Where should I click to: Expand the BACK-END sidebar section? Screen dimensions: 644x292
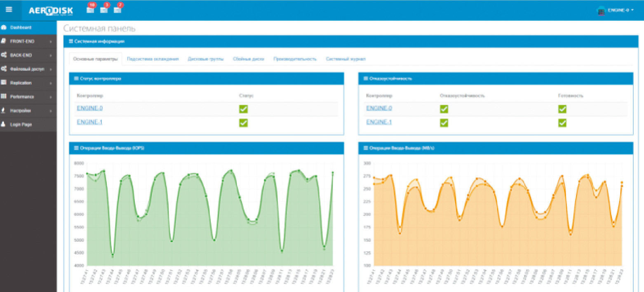[x=28, y=55]
